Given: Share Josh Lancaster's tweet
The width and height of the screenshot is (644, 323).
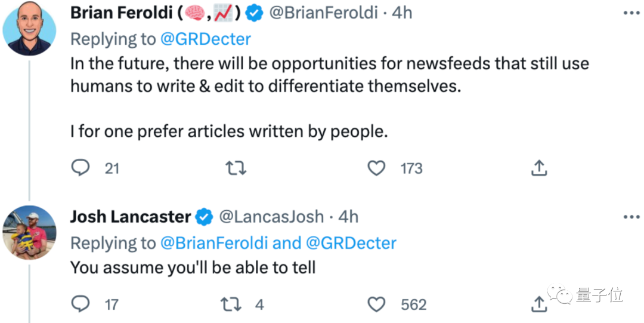Looking at the screenshot, I should (x=538, y=304).
